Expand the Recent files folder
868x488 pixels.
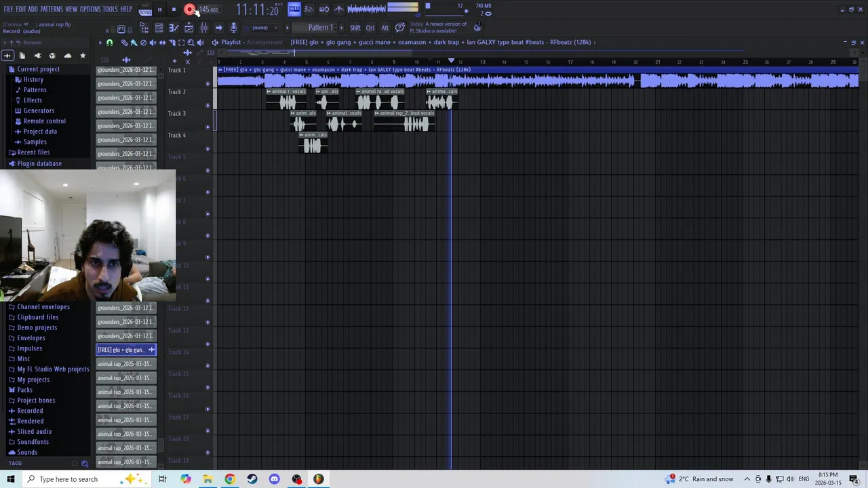coord(33,152)
